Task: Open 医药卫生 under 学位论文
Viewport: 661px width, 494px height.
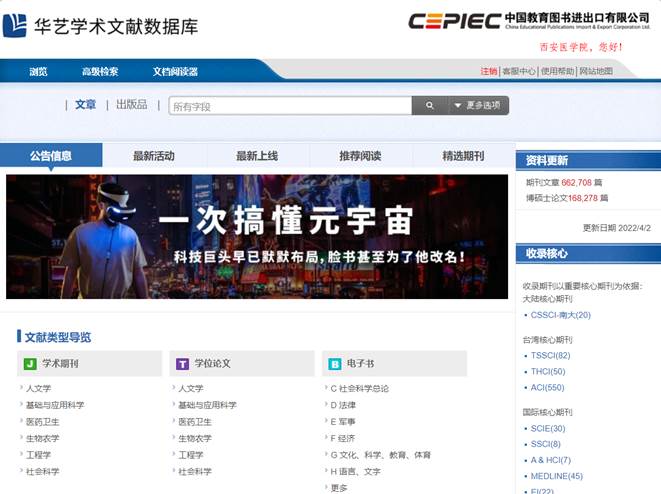Action: (195, 422)
